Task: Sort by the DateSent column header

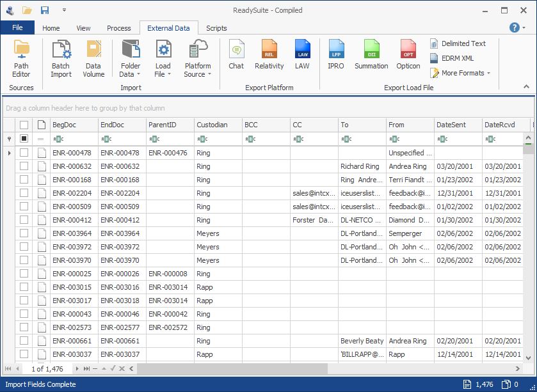Action: (x=458, y=125)
